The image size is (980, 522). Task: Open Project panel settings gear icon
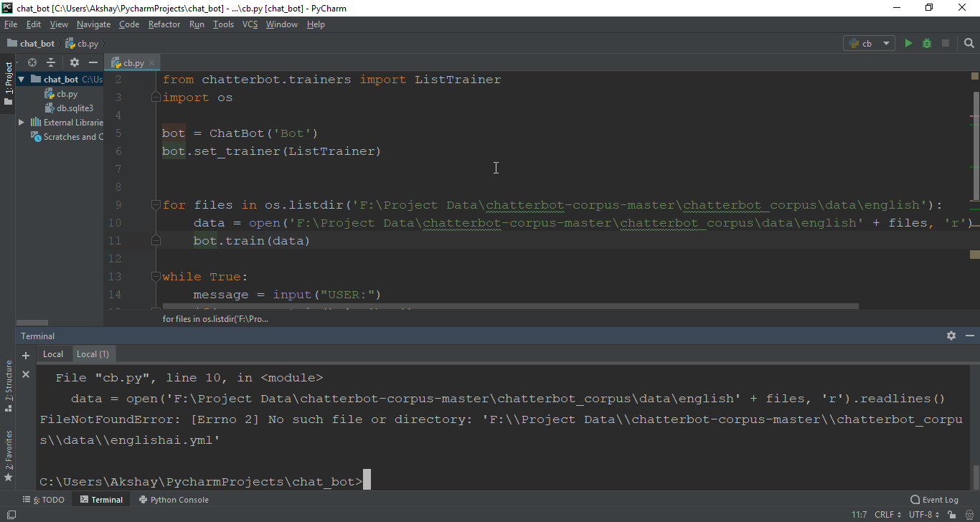74,62
